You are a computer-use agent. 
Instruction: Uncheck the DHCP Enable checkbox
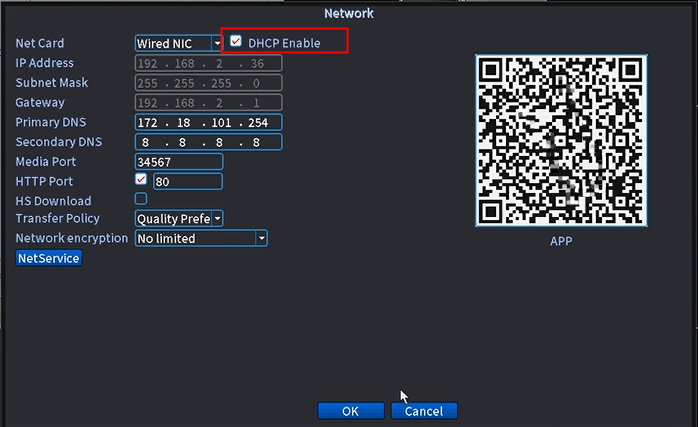click(235, 41)
